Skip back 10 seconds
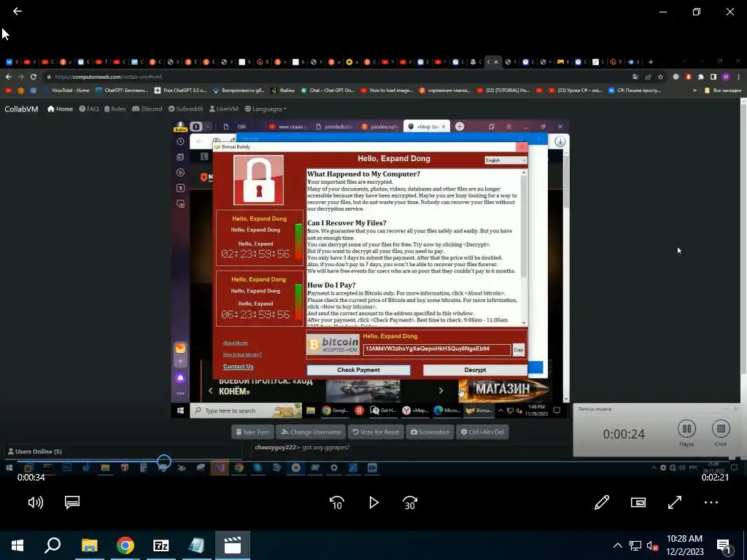The height and width of the screenshot is (560, 747). [337, 503]
